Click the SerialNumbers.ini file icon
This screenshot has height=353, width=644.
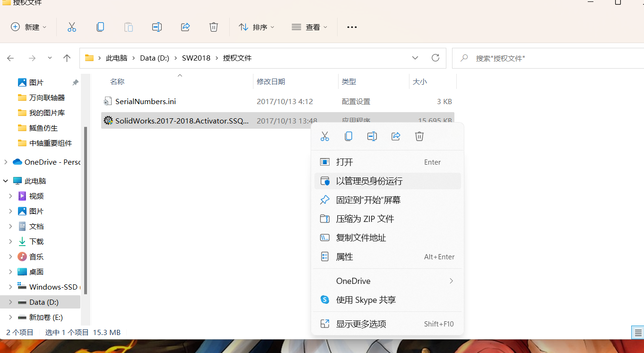[108, 101]
